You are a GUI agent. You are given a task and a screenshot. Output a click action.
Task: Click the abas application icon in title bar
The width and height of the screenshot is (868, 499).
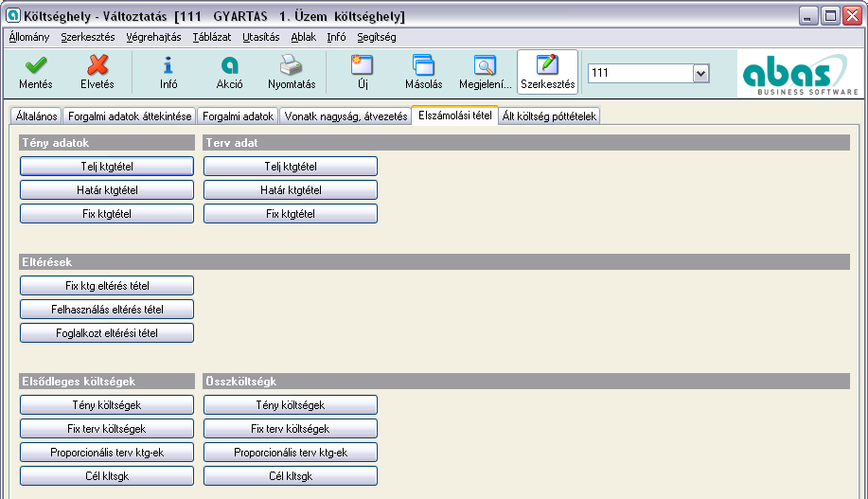(12, 15)
